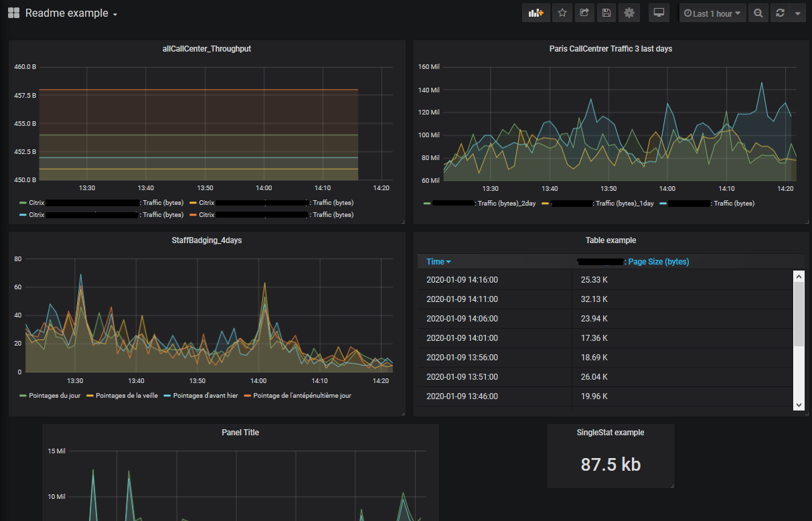Open StaffBadging_4days panel title menu
Viewport: 812px width, 521px height.
coord(207,240)
